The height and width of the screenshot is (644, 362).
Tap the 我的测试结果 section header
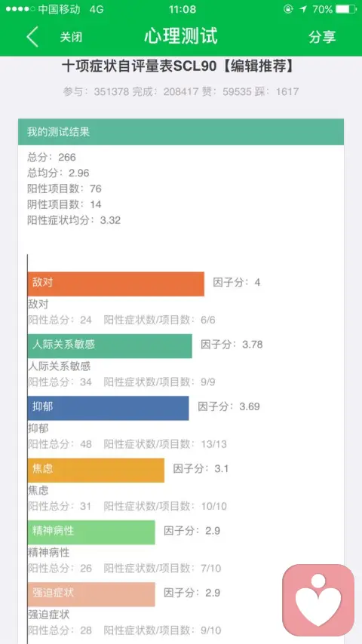[181, 132]
